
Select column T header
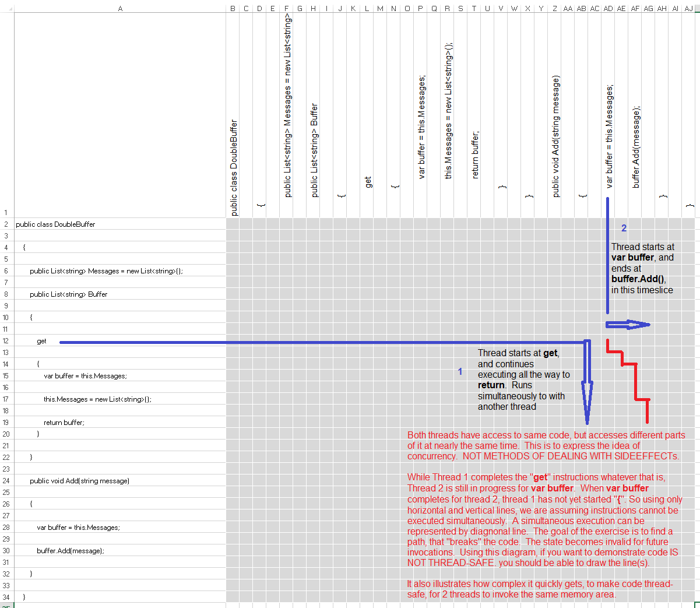474,8
